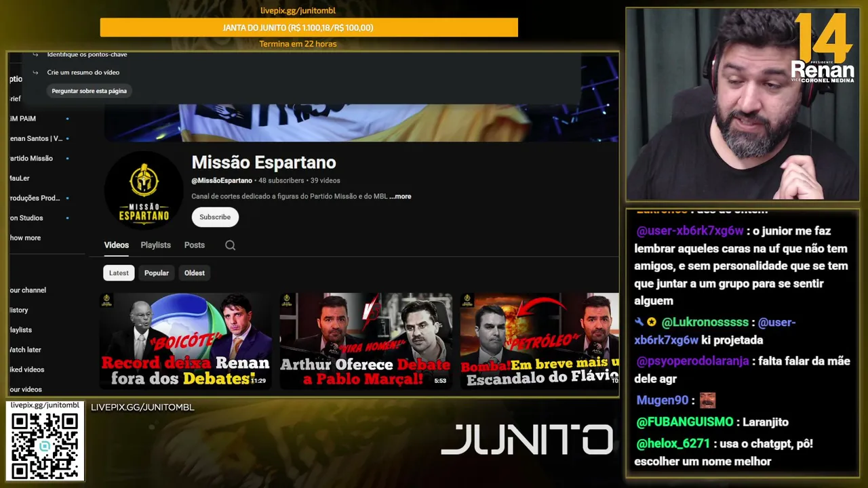This screenshot has height=488, width=868.
Task: Select 'Crie um resumo do vídeo' suggestion
Action: (83, 73)
